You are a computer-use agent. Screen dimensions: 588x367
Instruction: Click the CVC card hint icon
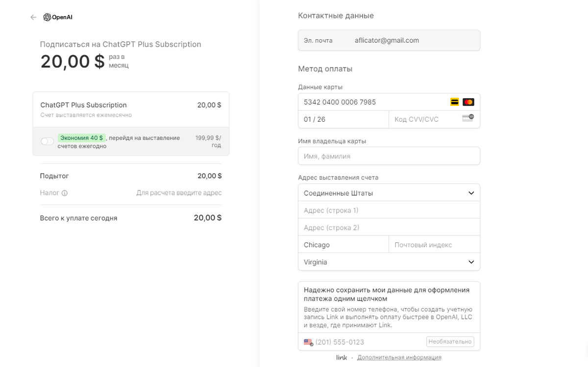point(468,118)
